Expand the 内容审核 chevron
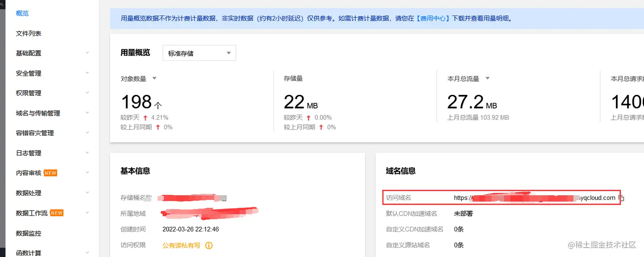The image size is (644, 257). 87,172
